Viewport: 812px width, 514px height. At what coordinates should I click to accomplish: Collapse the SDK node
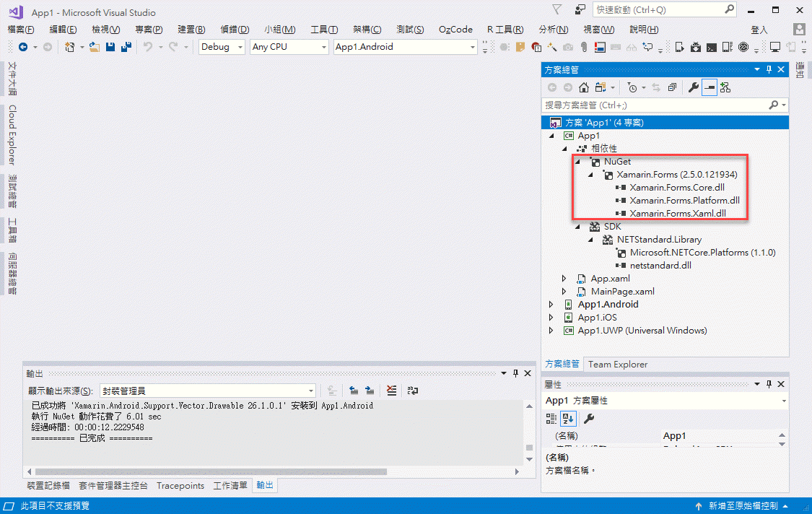[x=577, y=227]
